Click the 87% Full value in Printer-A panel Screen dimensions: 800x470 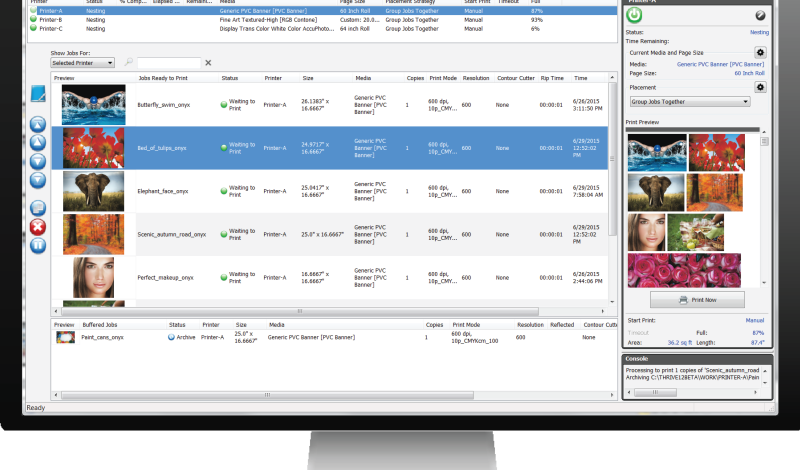tap(758, 333)
